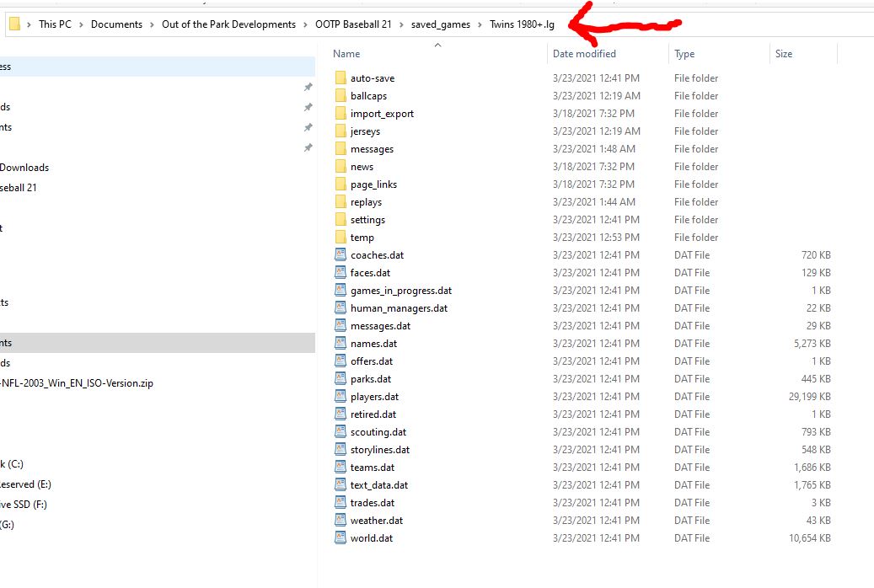This screenshot has width=874, height=588.
Task: Sort files by Type column header
Action: tap(684, 54)
